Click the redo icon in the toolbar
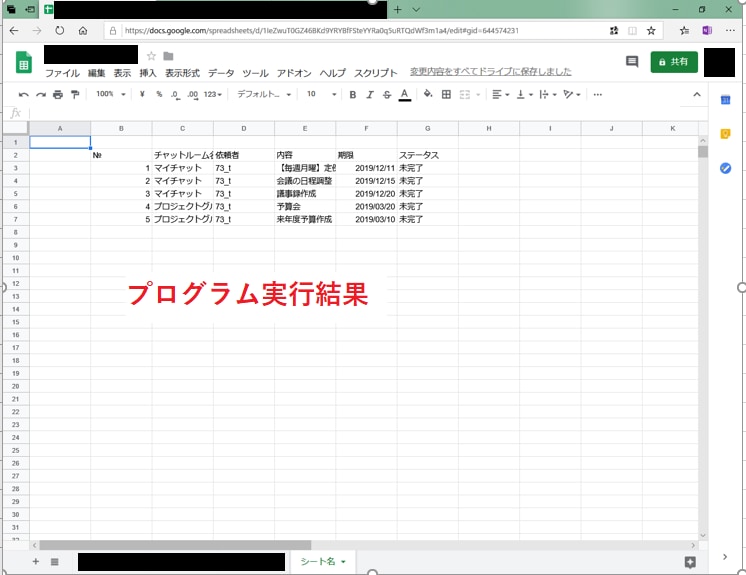 [x=41, y=95]
